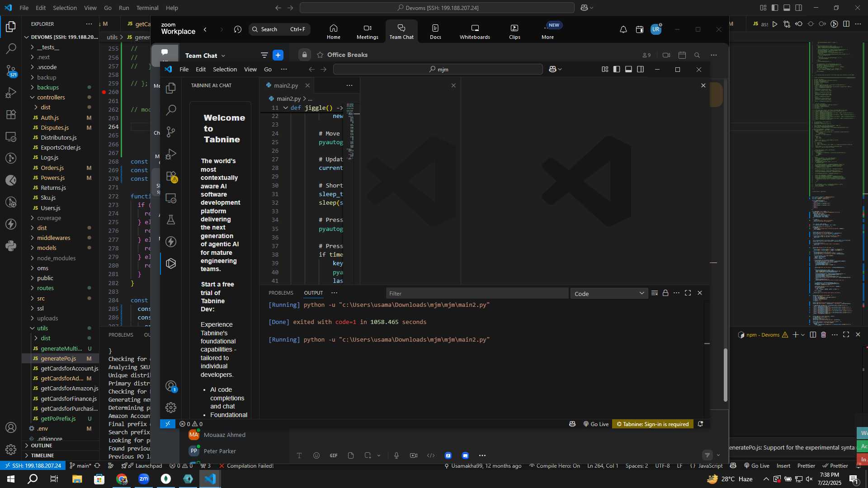Open Source Control with 571 badge

tap(11, 70)
